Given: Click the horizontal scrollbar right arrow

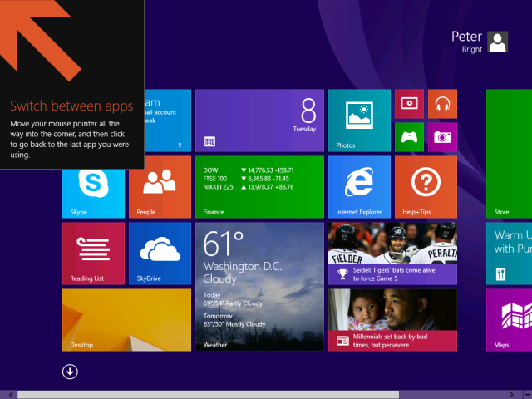Looking at the screenshot, I should coord(511,395).
